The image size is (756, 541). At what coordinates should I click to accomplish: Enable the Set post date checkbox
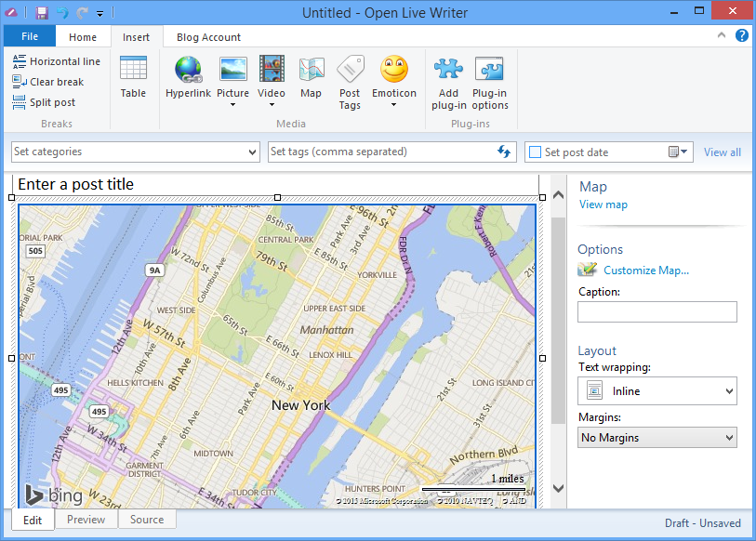pyautogui.click(x=536, y=152)
